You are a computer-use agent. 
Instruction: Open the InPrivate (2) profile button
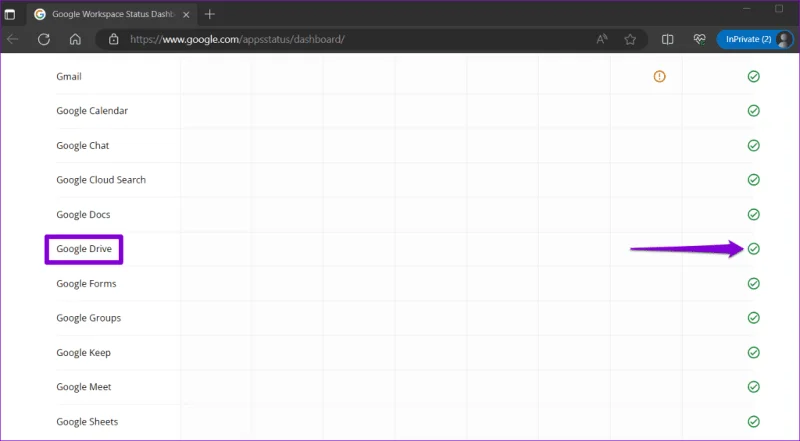click(755, 39)
